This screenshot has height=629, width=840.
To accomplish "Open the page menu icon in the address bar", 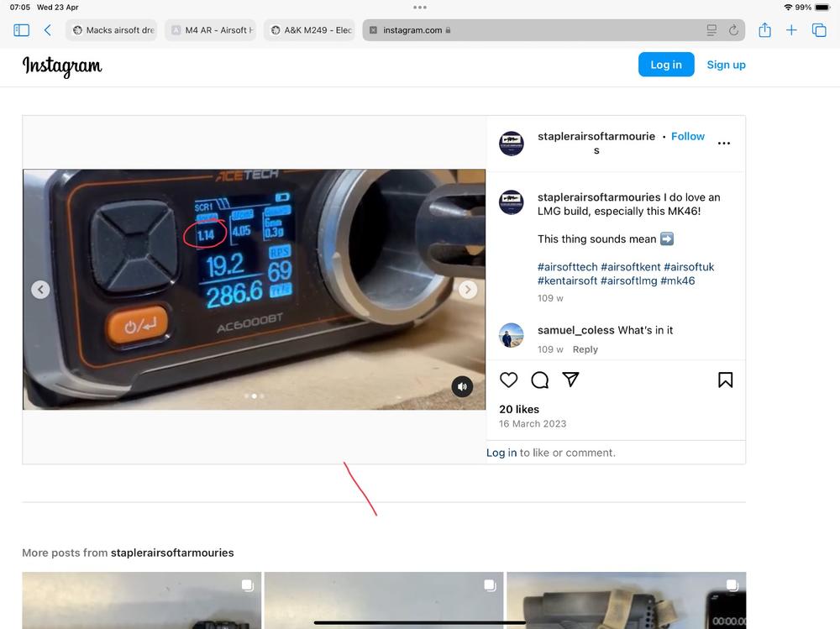I will coord(711,30).
